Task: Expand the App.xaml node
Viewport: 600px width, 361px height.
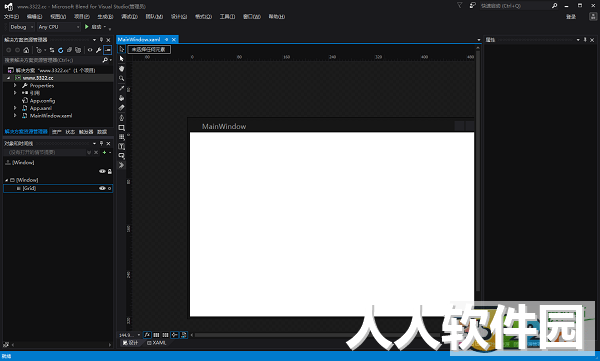Action: click(x=15, y=108)
